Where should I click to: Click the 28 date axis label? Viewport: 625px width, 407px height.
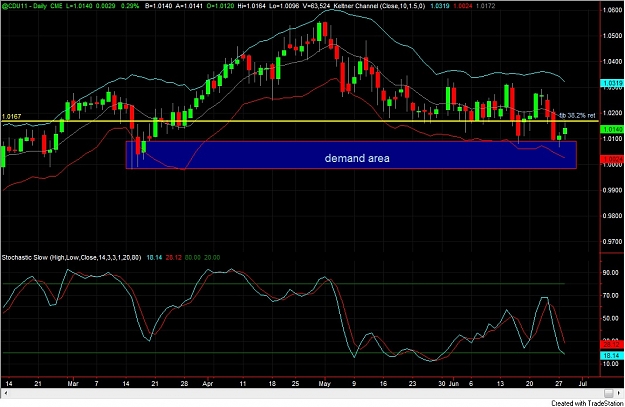pyautogui.click(x=184, y=384)
